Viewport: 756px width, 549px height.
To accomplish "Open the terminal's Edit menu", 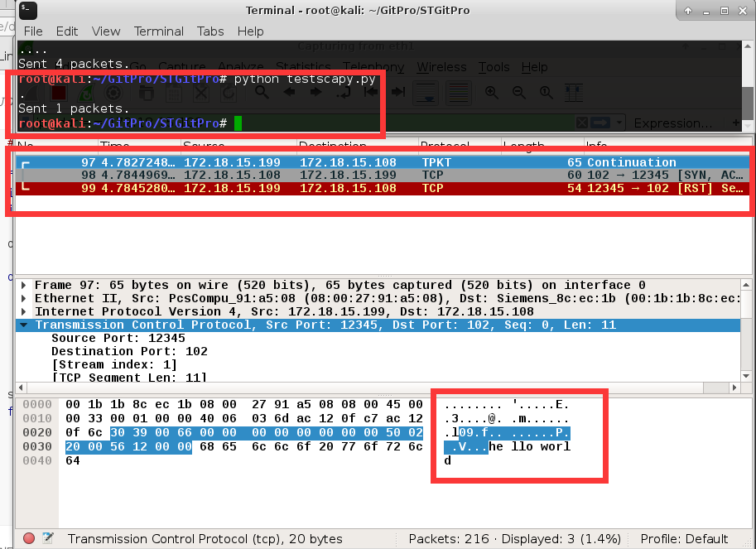I will point(66,31).
